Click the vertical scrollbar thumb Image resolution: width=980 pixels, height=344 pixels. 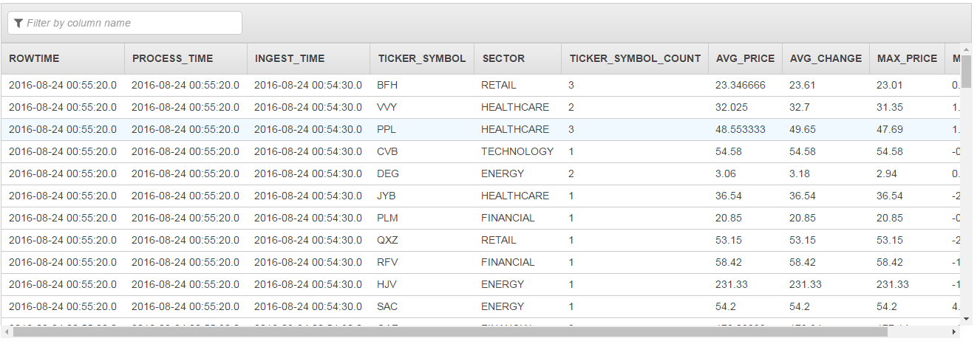tap(966, 72)
